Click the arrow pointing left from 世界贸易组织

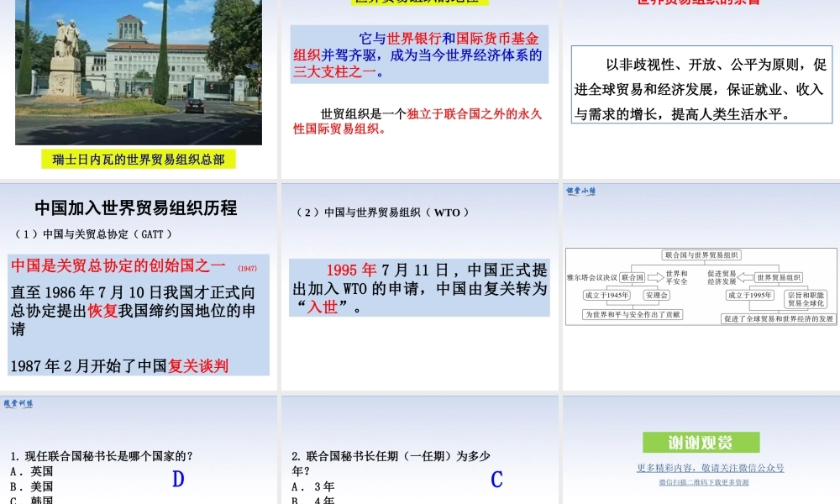(x=746, y=276)
